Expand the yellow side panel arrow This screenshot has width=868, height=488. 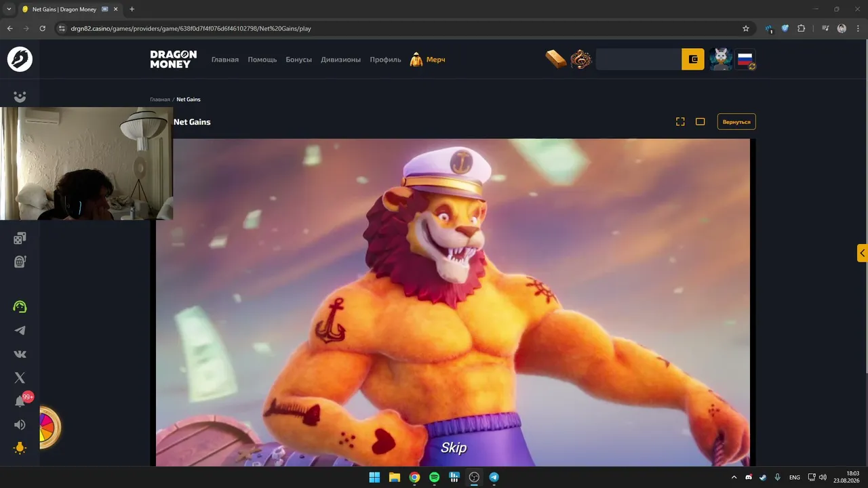pos(862,253)
